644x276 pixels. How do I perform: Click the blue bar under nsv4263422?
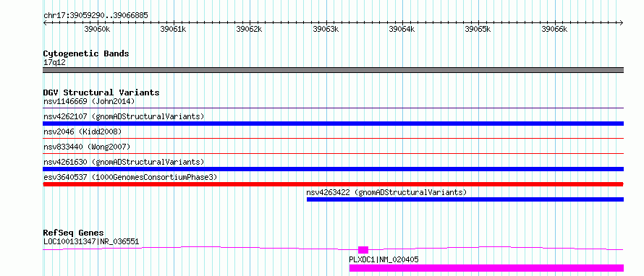465,199
